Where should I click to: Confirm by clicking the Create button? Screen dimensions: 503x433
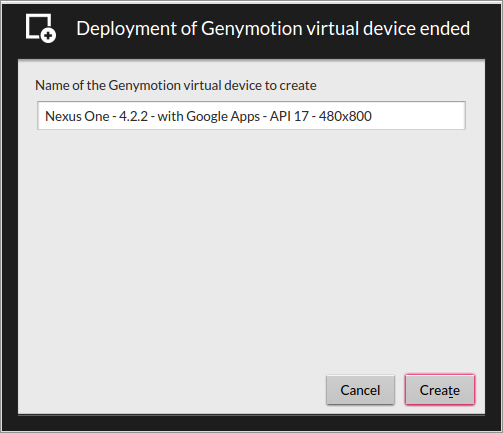click(x=440, y=390)
